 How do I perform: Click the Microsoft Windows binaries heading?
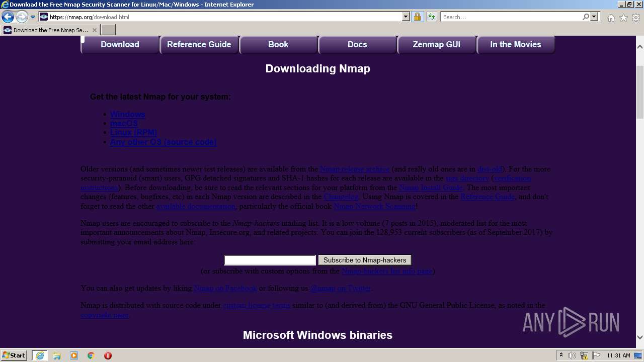pos(317,335)
